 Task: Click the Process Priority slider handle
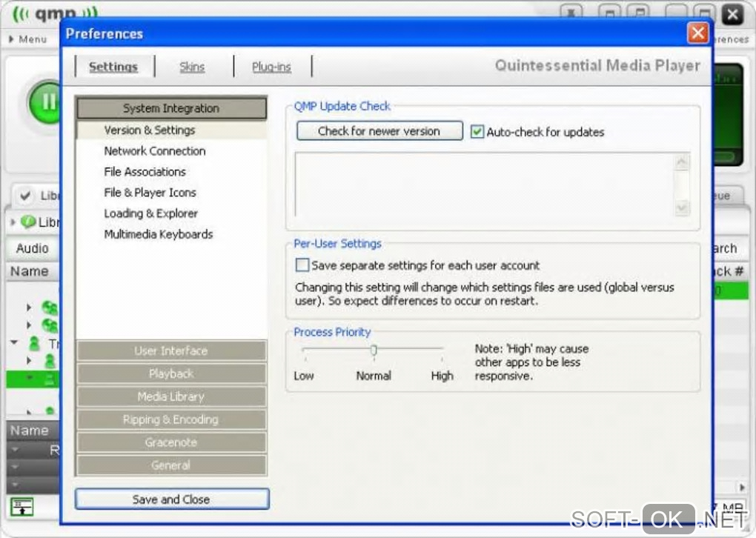[x=374, y=350]
